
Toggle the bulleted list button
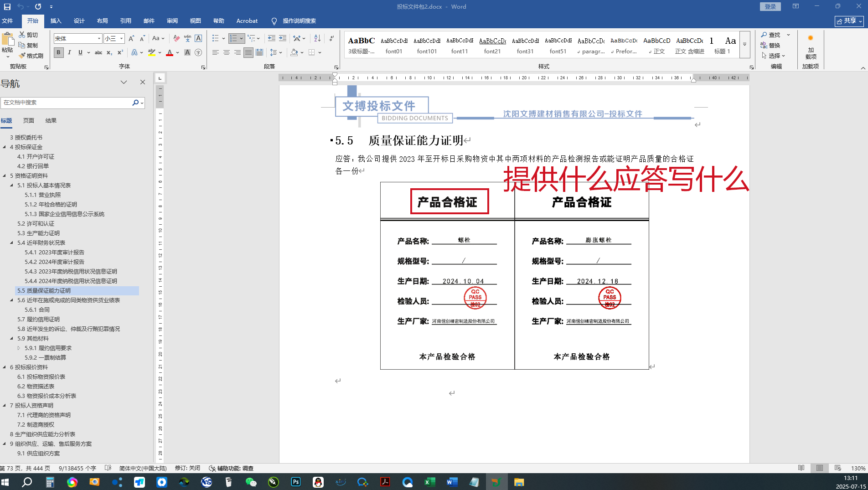pyautogui.click(x=215, y=39)
